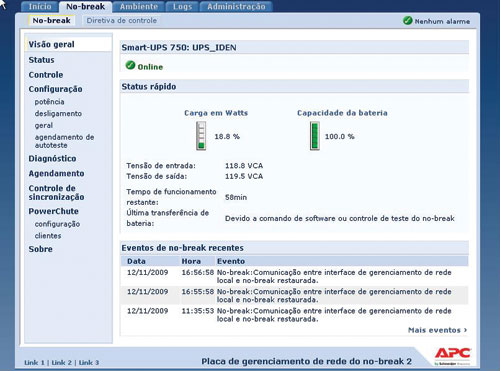Select the No-break sub-tab
The image size is (500, 371).
point(51,21)
